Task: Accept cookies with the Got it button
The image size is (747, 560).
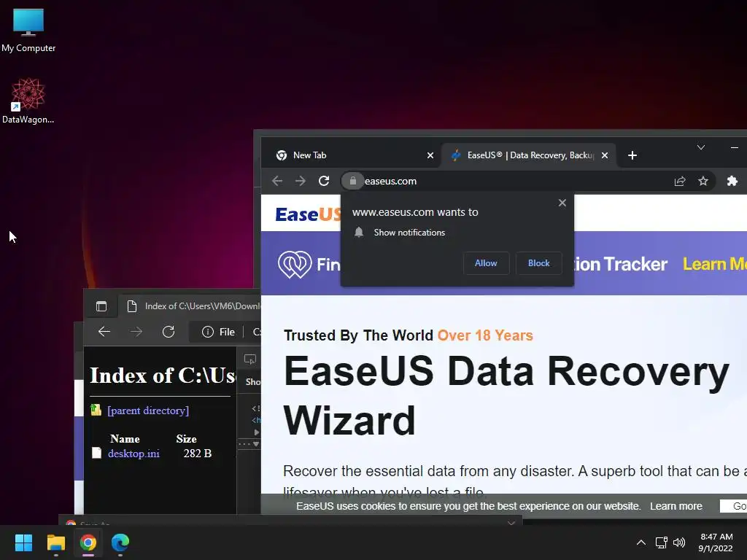Action: coord(734,506)
